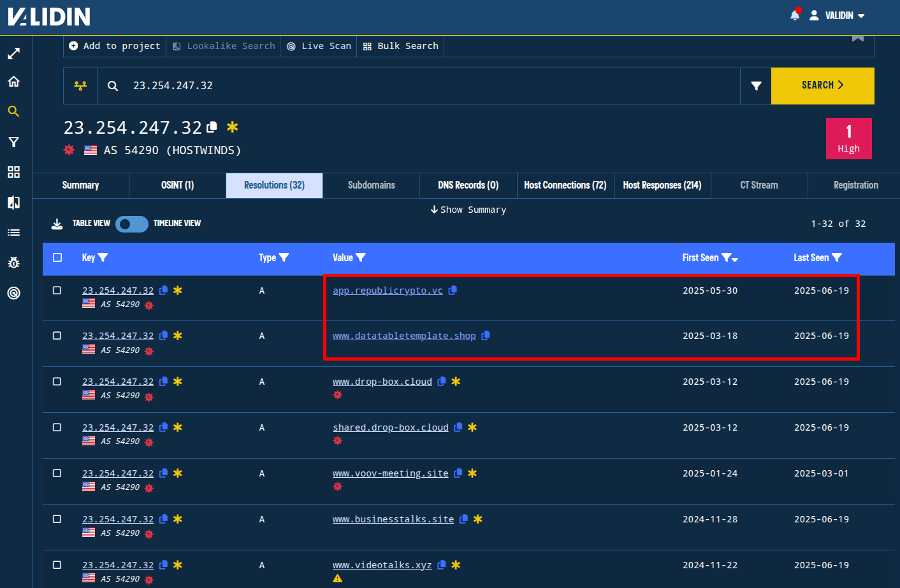Switch to the DNS Records (0) tab
The image size is (900, 588).
coord(468,185)
